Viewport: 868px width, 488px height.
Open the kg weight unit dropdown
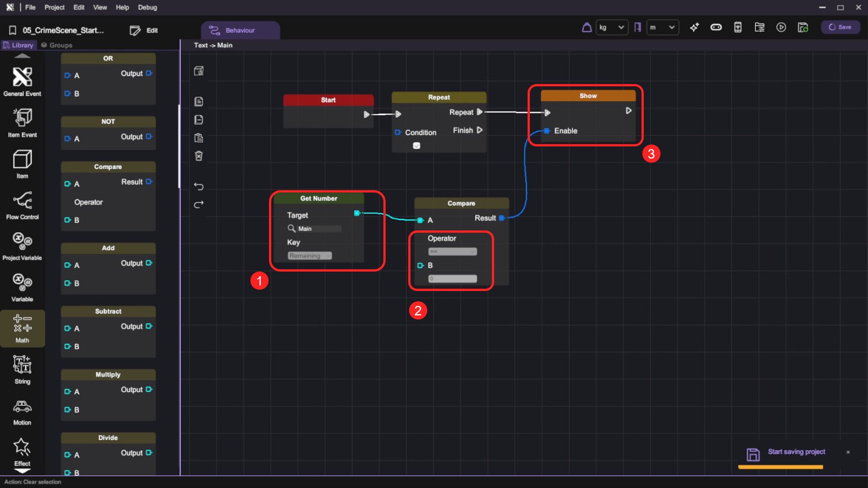(x=612, y=28)
